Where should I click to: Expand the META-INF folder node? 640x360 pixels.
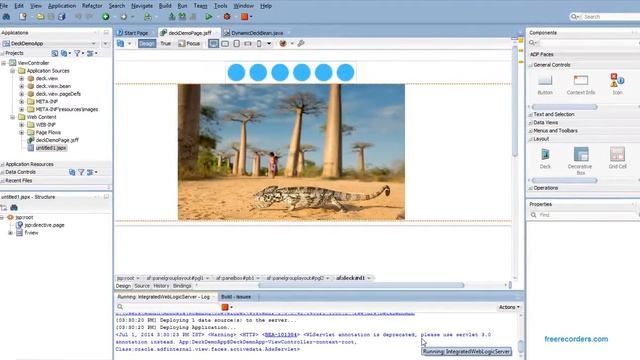pyautogui.click(x=22, y=102)
